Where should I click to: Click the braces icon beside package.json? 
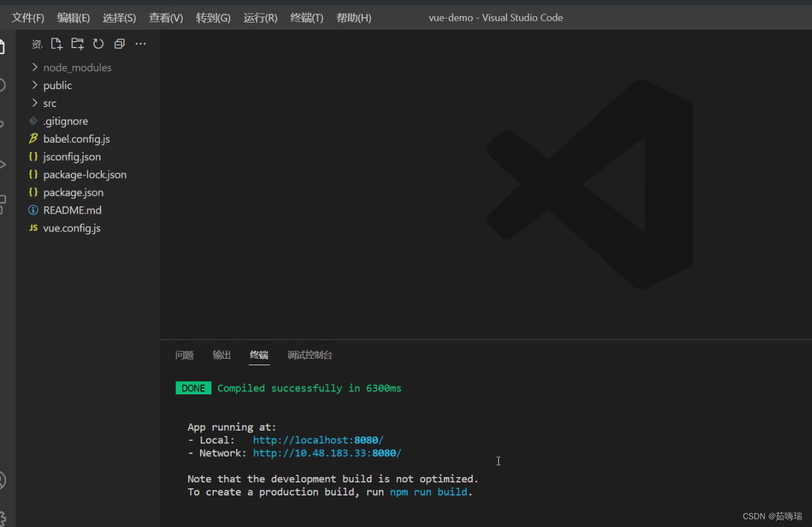(33, 192)
